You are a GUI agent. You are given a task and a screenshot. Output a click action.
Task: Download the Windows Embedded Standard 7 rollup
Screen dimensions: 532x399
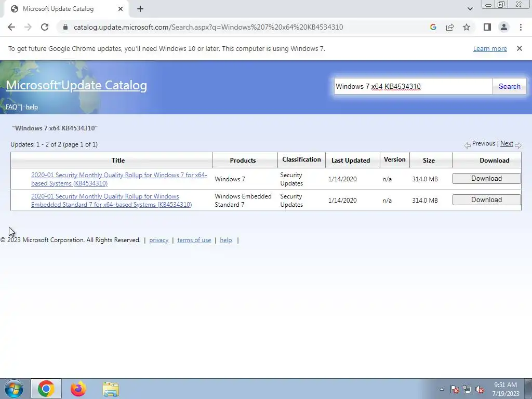(x=486, y=200)
